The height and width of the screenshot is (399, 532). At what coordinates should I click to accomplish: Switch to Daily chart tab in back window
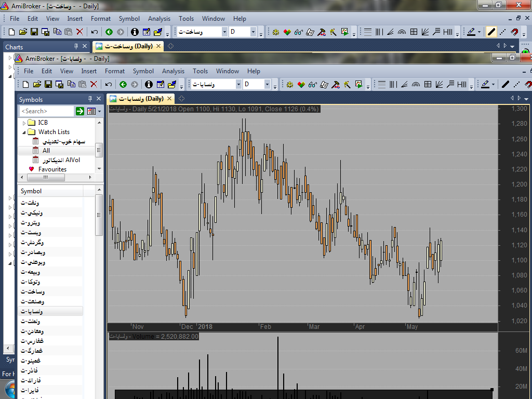(128, 46)
